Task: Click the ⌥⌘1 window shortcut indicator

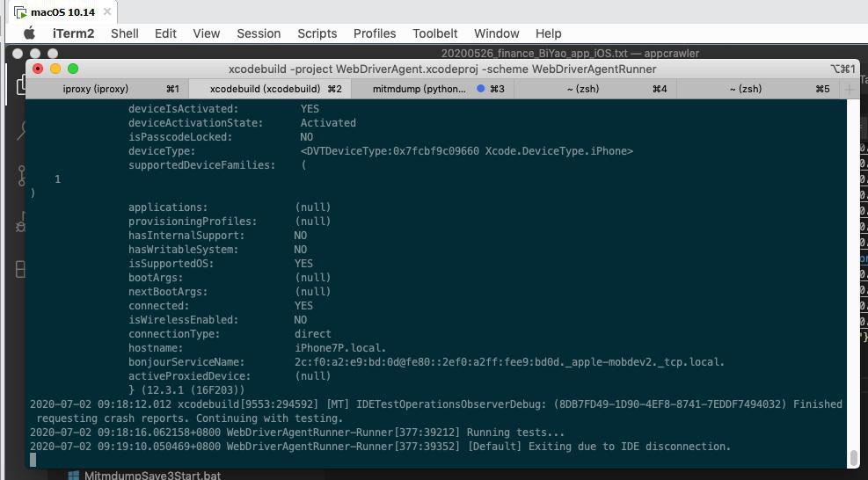Action: 842,69
